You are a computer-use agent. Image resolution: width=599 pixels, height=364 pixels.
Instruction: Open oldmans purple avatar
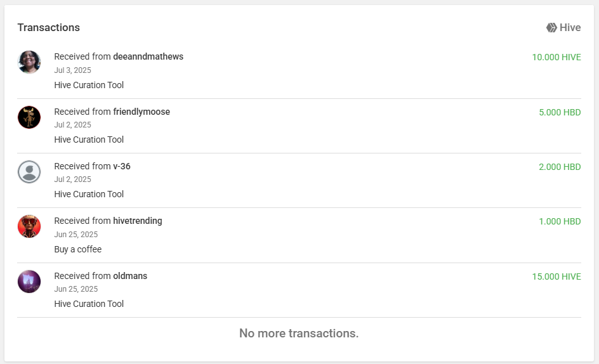(29, 282)
